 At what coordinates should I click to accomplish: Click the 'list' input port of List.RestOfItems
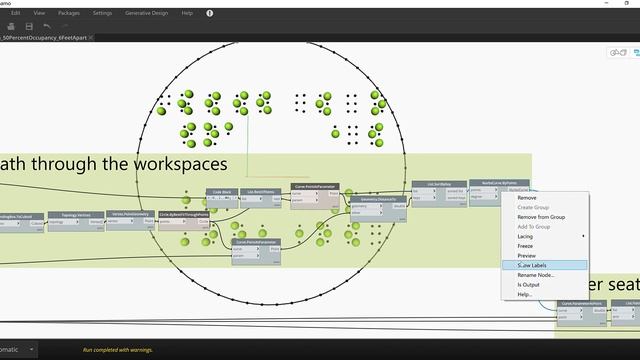tap(251, 199)
